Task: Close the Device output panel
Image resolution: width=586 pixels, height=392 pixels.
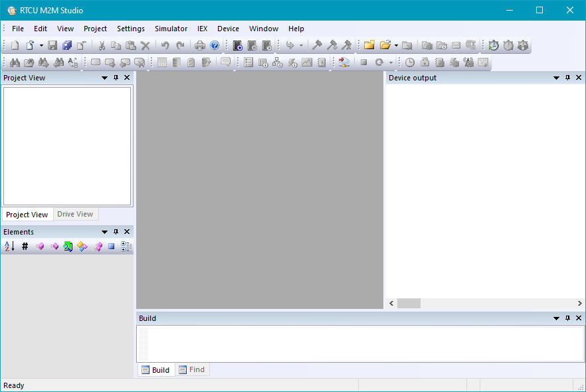Action: (x=579, y=78)
